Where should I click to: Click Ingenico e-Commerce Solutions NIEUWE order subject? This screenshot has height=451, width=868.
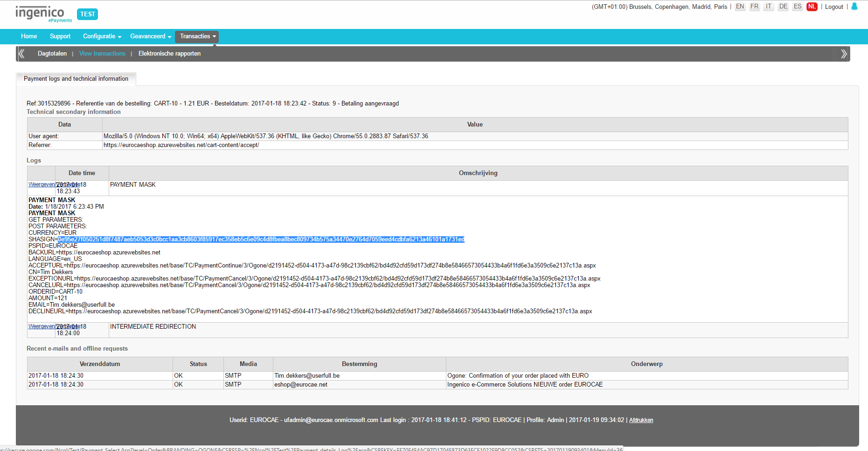click(525, 385)
